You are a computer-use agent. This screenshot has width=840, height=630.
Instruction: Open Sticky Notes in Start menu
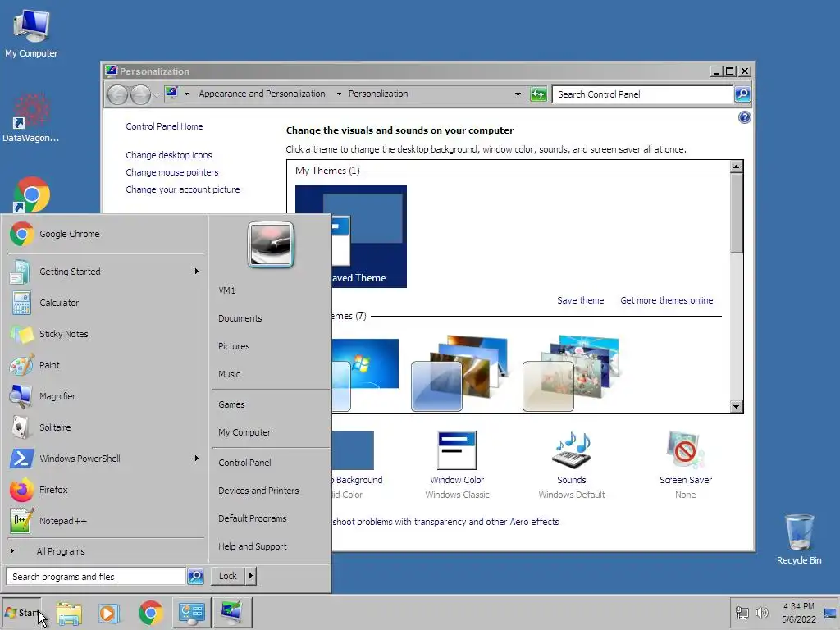[106, 334]
